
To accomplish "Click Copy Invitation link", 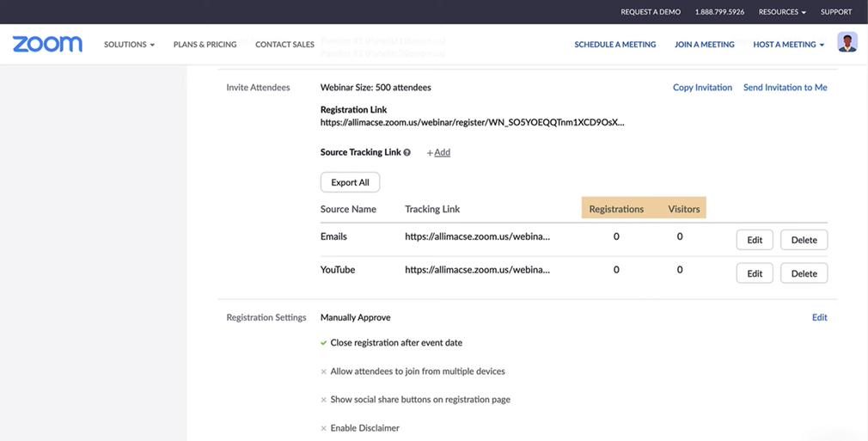I will point(702,88).
